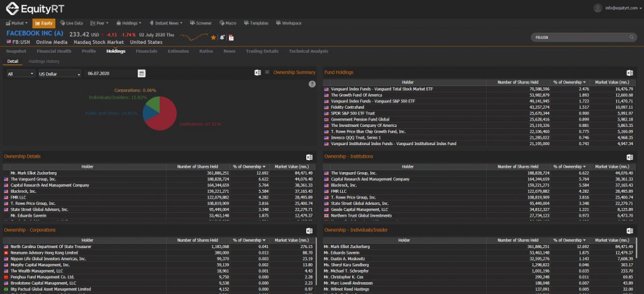Image resolution: width=644 pixels, height=294 pixels.
Task: Expand the Market dropdown menu
Action: [17, 23]
